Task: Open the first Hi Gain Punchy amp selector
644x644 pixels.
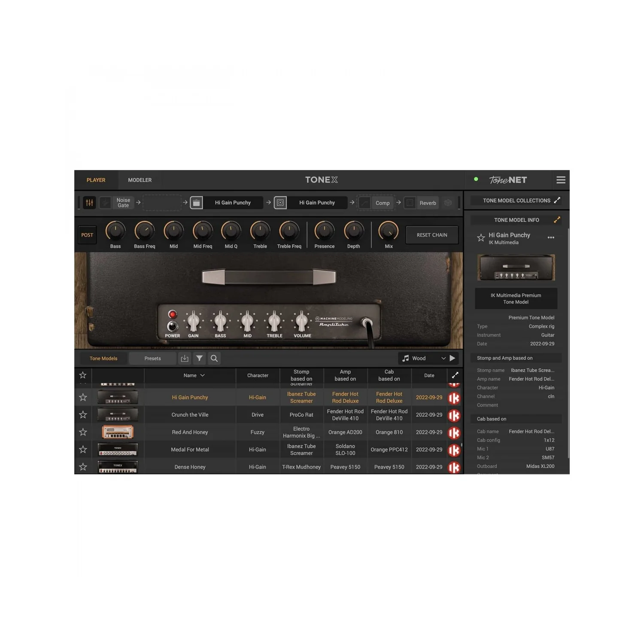Action: pos(233,203)
